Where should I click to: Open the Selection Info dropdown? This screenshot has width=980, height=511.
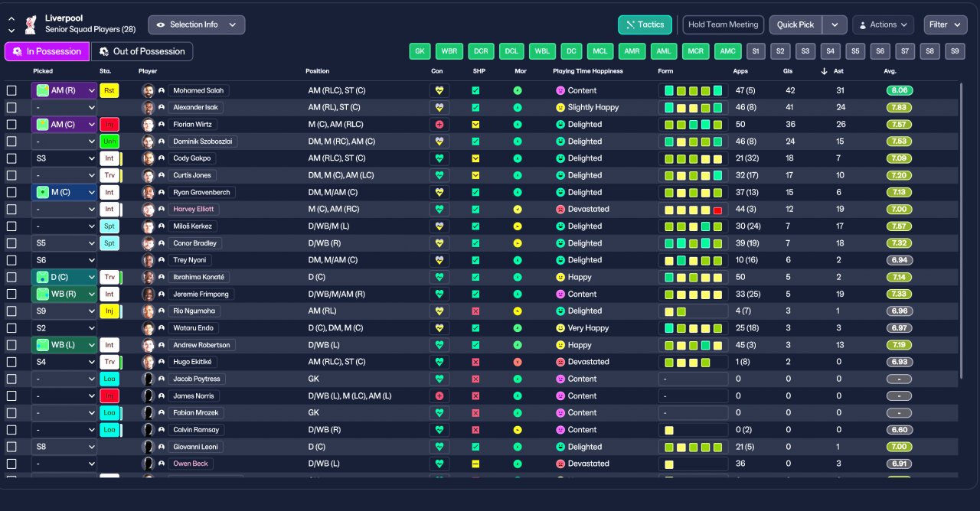[x=197, y=24]
